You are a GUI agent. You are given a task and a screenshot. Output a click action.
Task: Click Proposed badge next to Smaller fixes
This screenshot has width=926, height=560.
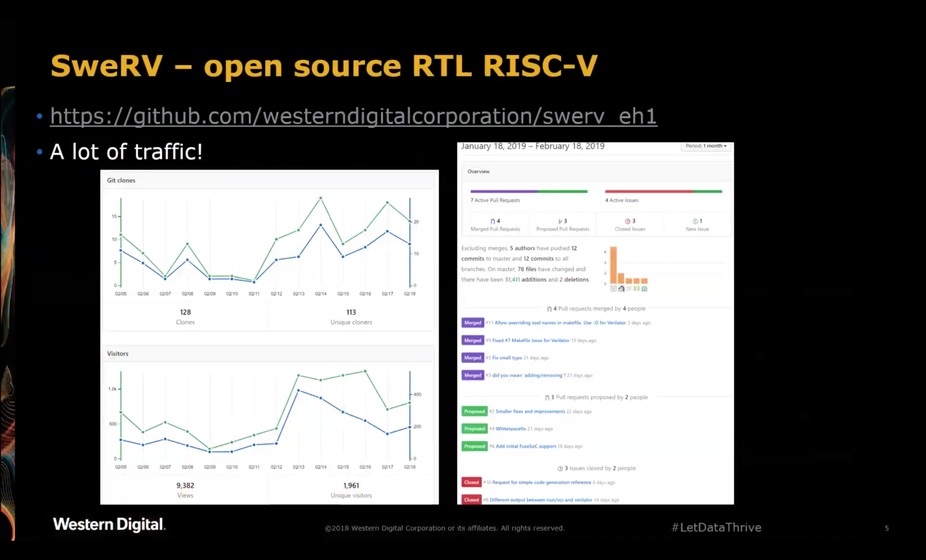pos(475,411)
